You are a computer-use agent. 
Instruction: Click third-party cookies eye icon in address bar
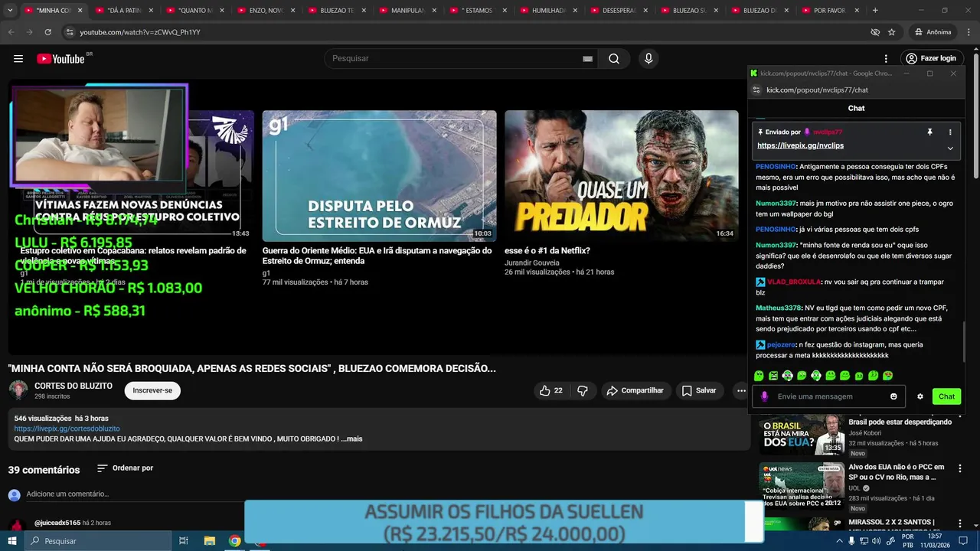pos(875,32)
